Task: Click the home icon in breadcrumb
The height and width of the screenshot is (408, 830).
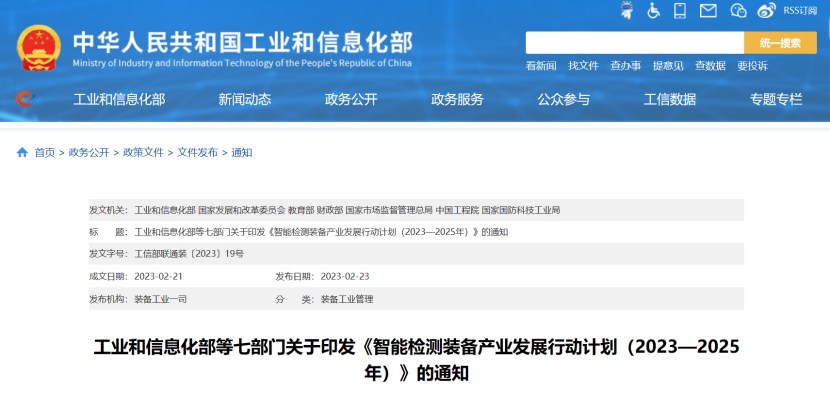Action: (22, 152)
